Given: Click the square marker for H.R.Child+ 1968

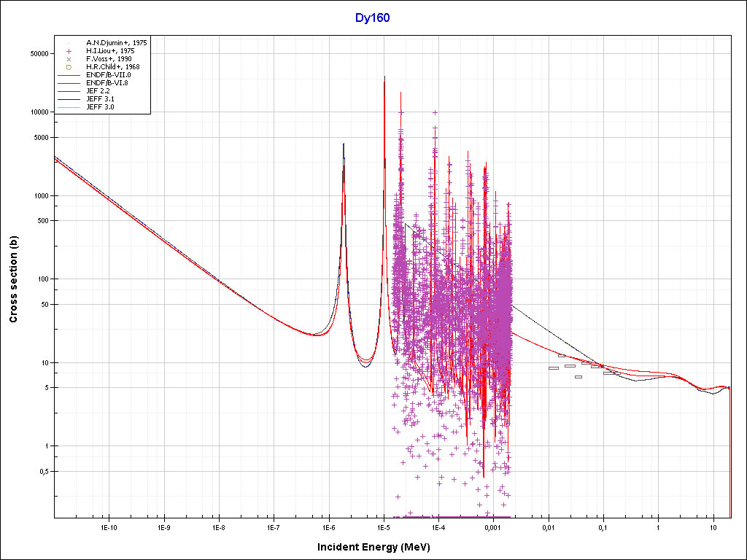Looking at the screenshot, I should pyautogui.click(x=69, y=67).
